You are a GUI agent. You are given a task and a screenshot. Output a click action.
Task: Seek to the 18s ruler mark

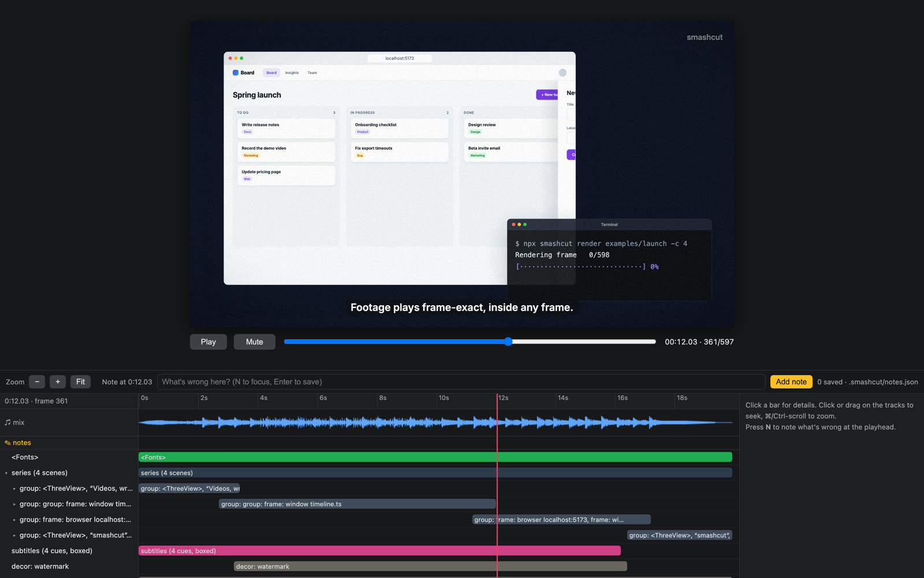pos(681,398)
